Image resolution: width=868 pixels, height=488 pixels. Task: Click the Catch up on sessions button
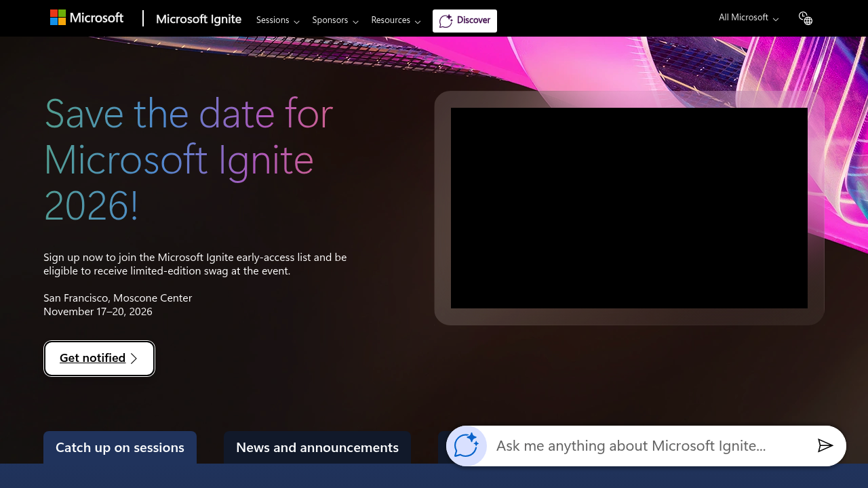pyautogui.click(x=120, y=447)
